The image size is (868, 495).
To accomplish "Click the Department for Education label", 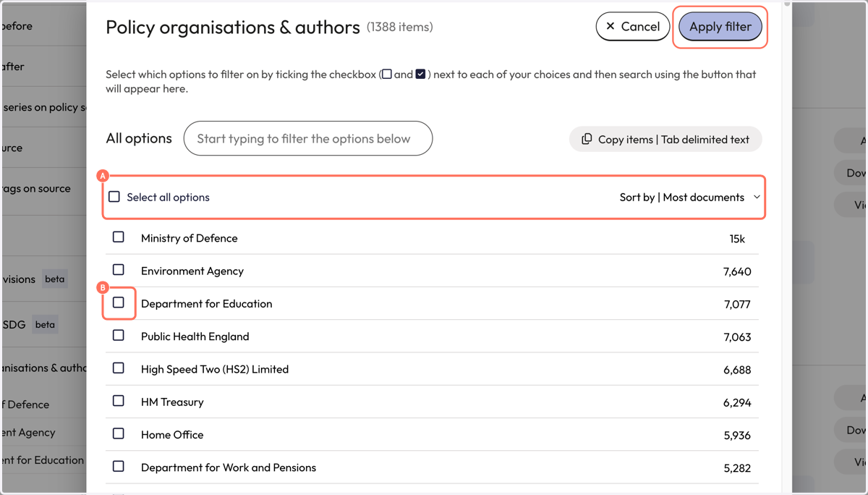I will pos(207,304).
